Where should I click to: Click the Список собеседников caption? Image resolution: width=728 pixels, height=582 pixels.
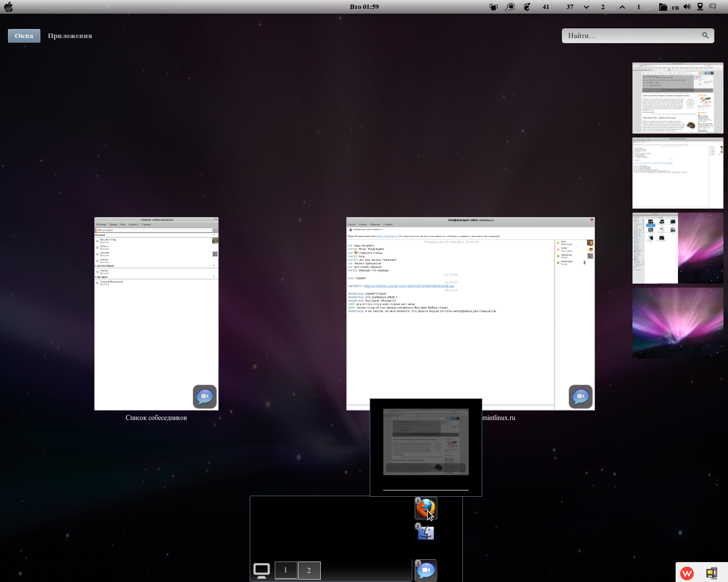click(156, 418)
